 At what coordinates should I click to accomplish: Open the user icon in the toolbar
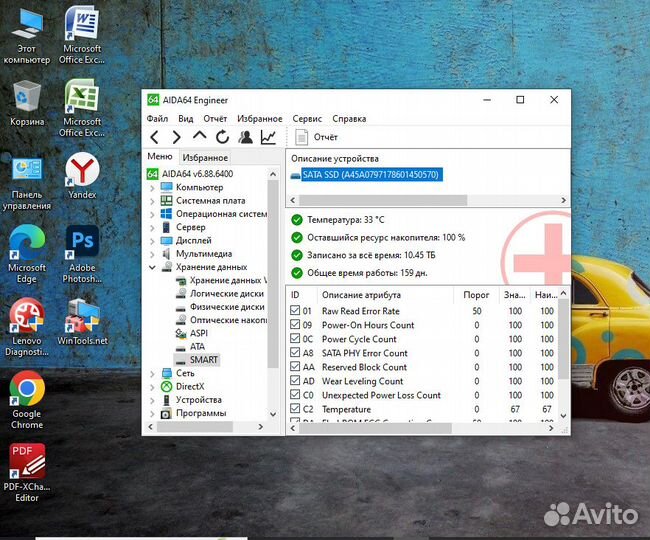245,137
